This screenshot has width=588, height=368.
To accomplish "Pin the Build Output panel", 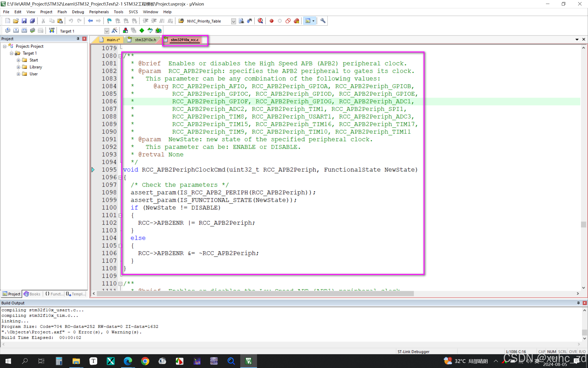I will tap(579, 303).
